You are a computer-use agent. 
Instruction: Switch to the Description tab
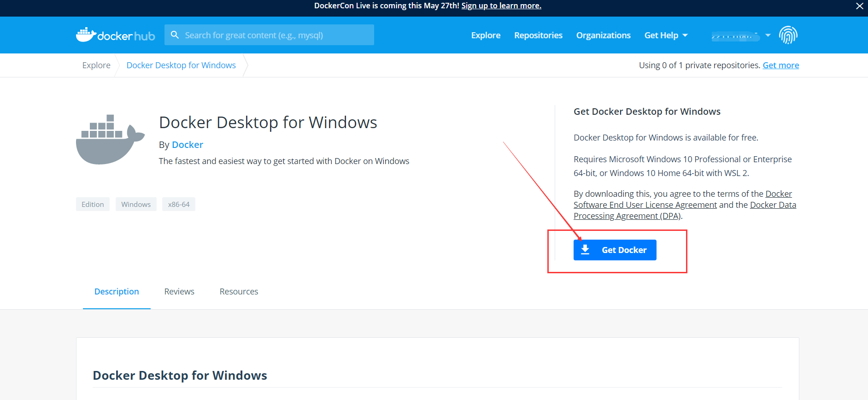tap(117, 292)
